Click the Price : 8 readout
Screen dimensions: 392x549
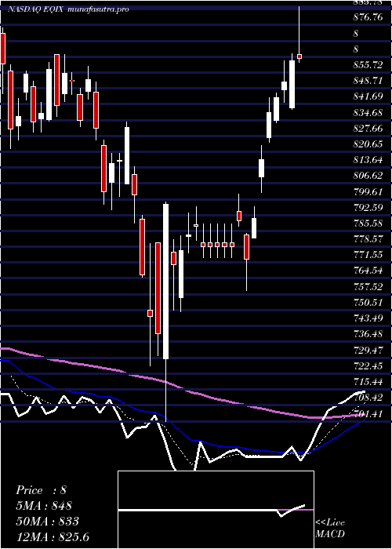(41, 490)
